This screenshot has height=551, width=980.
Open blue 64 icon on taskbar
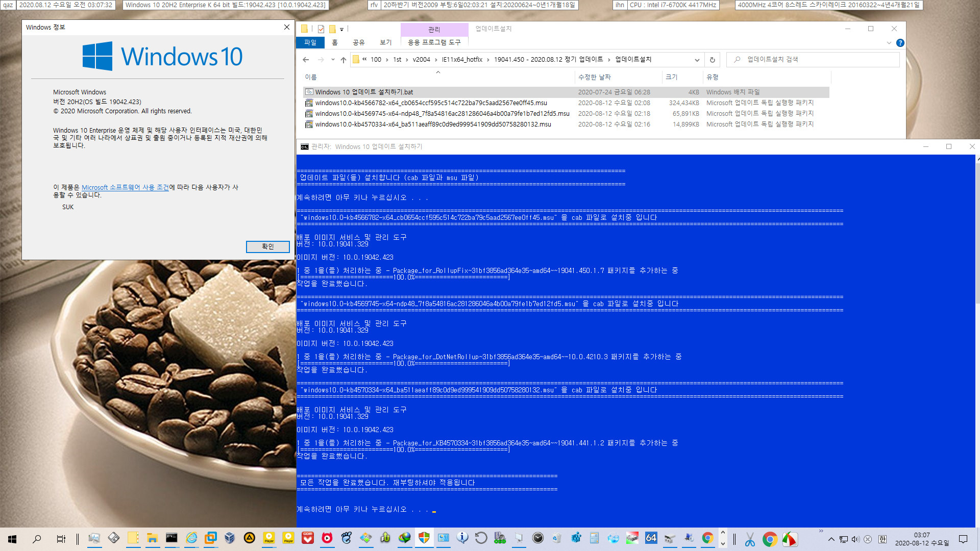click(x=651, y=538)
